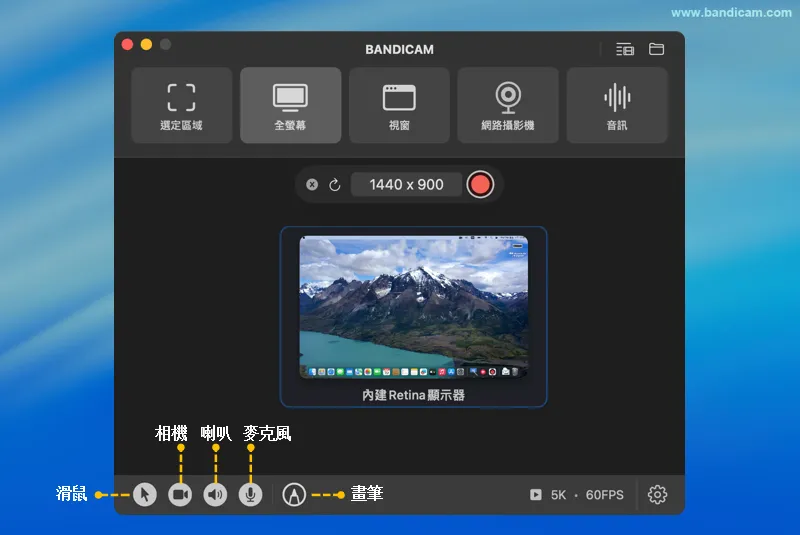Click the refresh circular arrow icon

[335, 185]
